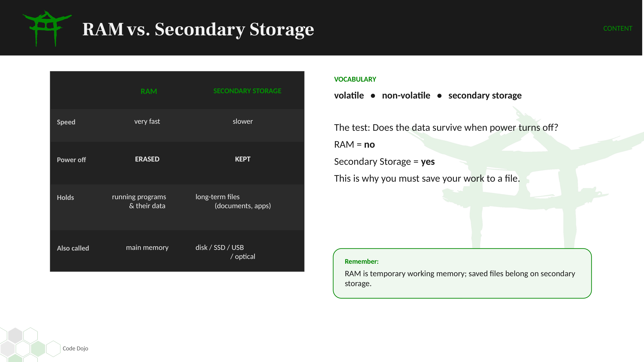Click the Power off row label
This screenshot has height=362, width=644.
(71, 160)
